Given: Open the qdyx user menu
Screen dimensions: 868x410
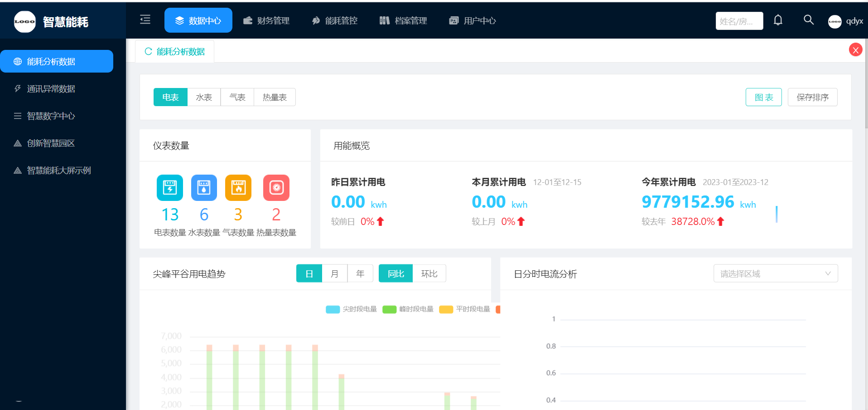Looking at the screenshot, I should [x=845, y=21].
